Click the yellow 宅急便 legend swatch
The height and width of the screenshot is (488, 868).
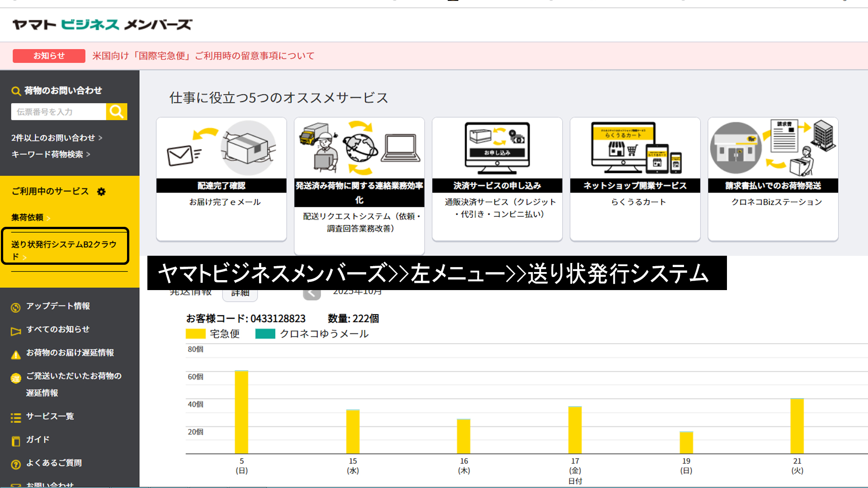pyautogui.click(x=196, y=334)
